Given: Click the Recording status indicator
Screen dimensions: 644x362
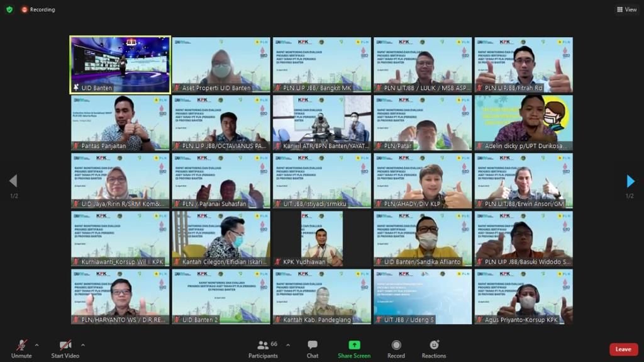Looking at the screenshot, I should tap(38, 9).
